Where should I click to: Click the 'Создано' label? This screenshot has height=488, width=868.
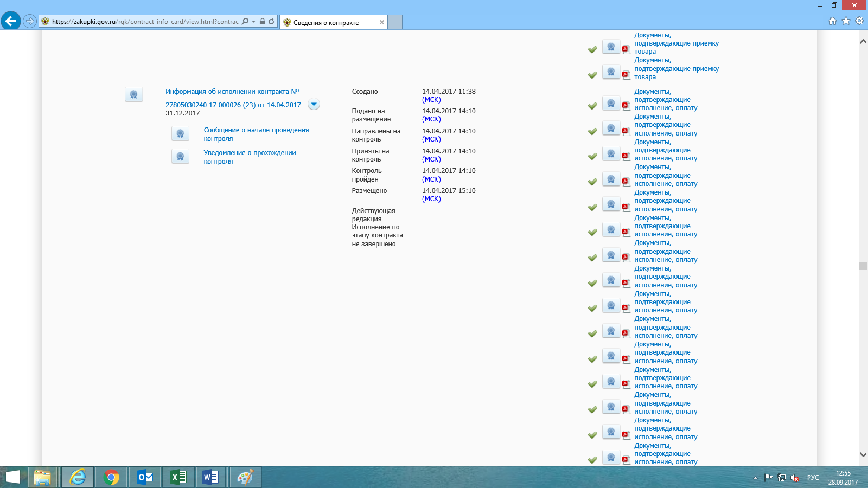[x=365, y=92]
